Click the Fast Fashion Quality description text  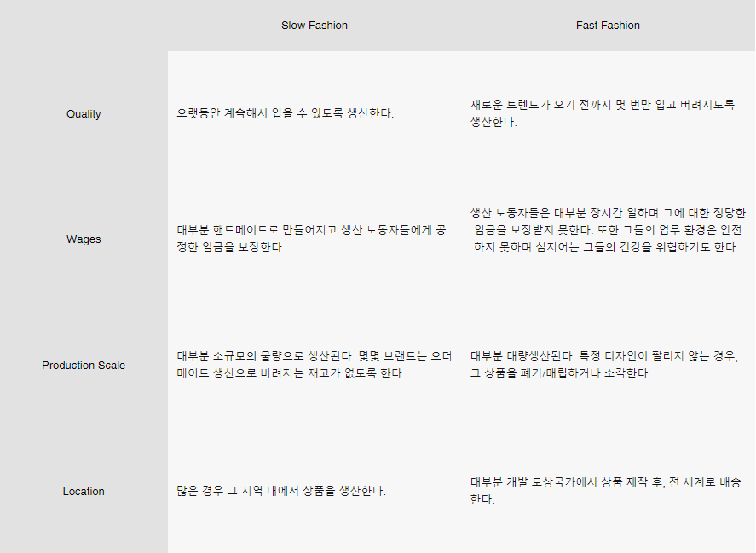coord(603,113)
